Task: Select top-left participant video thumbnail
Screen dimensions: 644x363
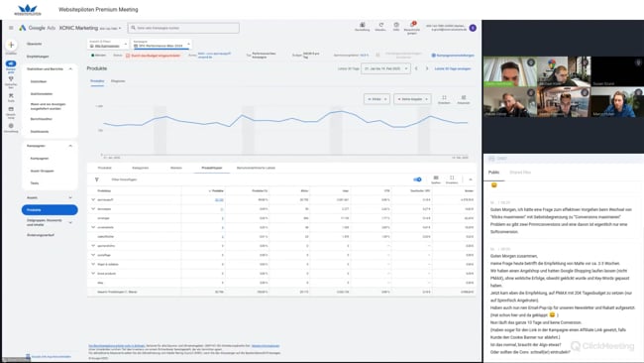Action: [509, 71]
